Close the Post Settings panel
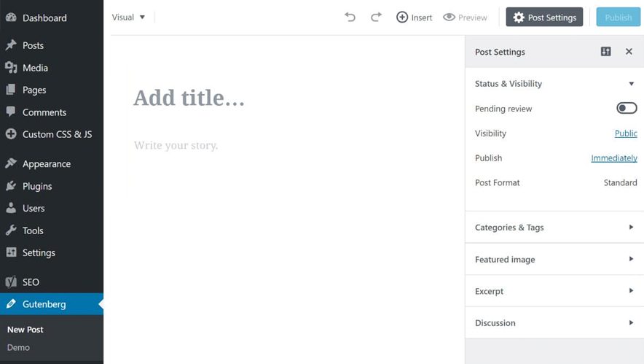Image resolution: width=644 pixels, height=364 pixels. [x=629, y=51]
